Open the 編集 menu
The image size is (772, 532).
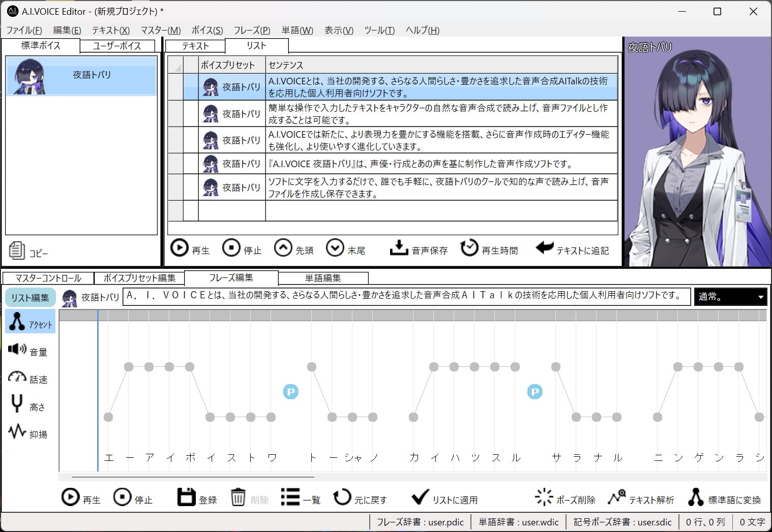point(67,30)
